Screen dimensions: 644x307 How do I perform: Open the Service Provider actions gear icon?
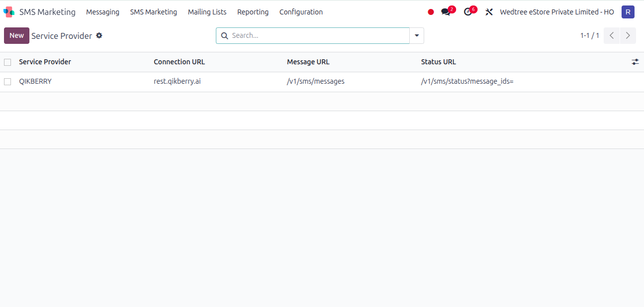point(99,35)
